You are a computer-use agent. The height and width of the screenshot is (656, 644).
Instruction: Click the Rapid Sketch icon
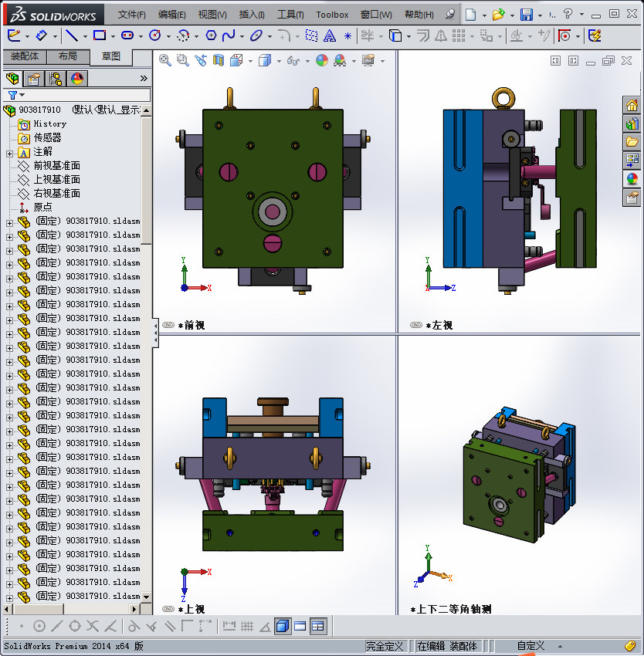click(595, 36)
